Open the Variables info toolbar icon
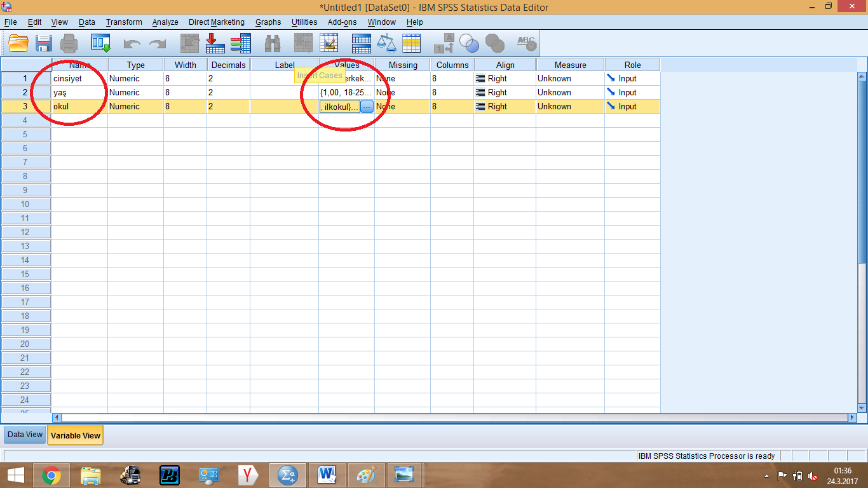Viewport: 868px width, 488px height. click(x=241, y=43)
